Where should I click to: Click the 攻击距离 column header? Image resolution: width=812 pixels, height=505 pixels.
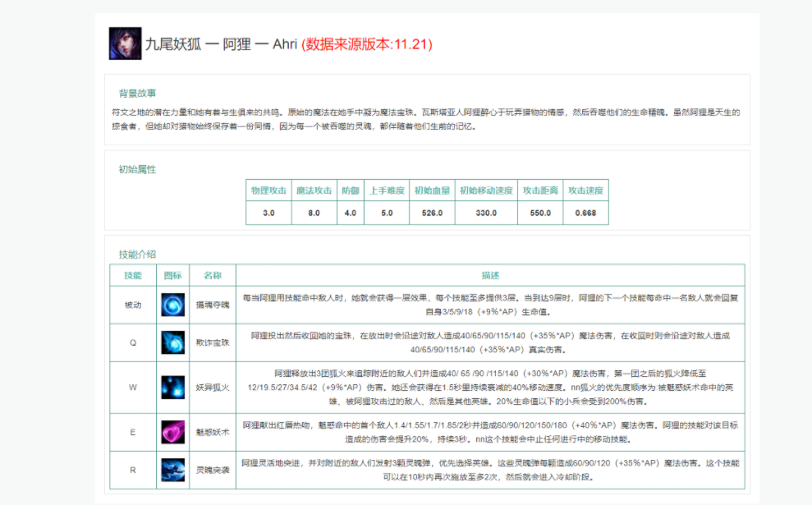click(x=540, y=191)
